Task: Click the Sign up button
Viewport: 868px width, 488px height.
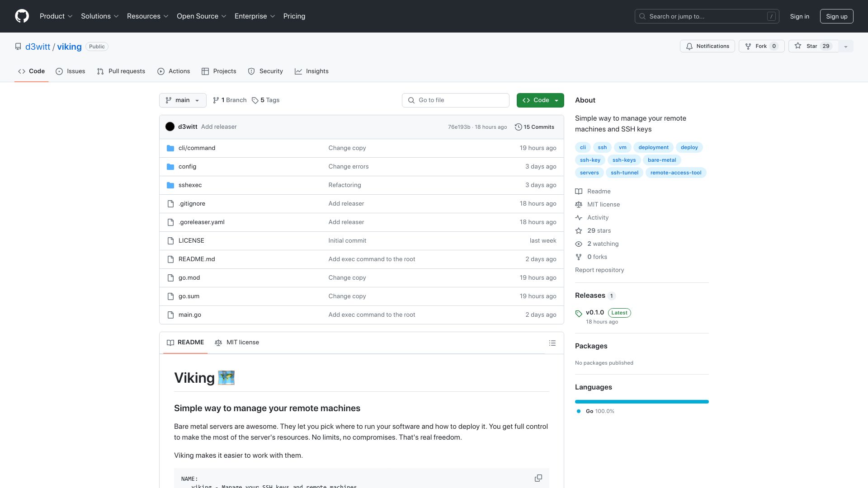Action: coord(837,16)
